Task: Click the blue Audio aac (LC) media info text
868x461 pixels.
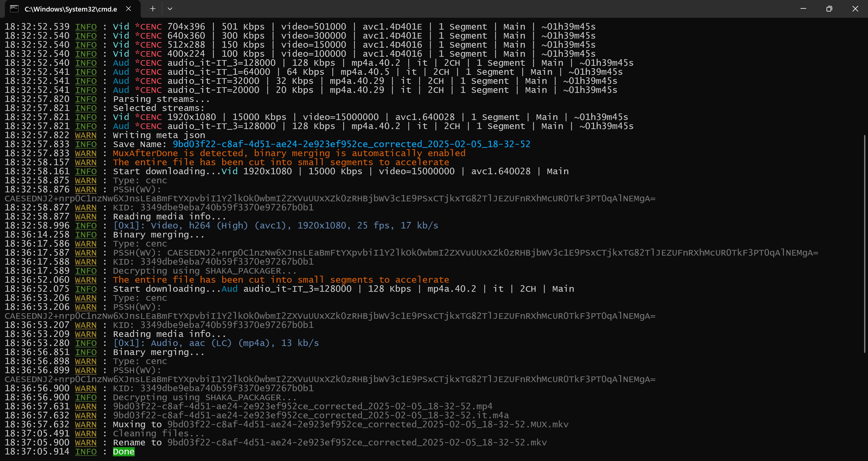Action: pyautogui.click(x=216, y=343)
